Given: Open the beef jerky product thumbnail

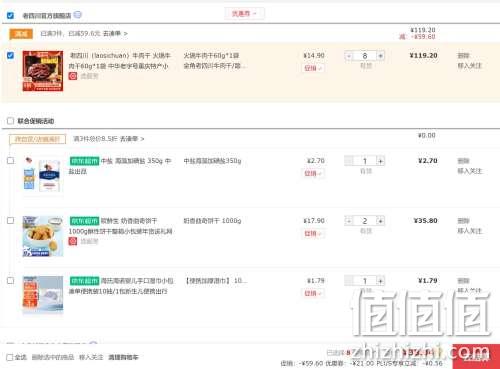Looking at the screenshot, I should [43, 71].
